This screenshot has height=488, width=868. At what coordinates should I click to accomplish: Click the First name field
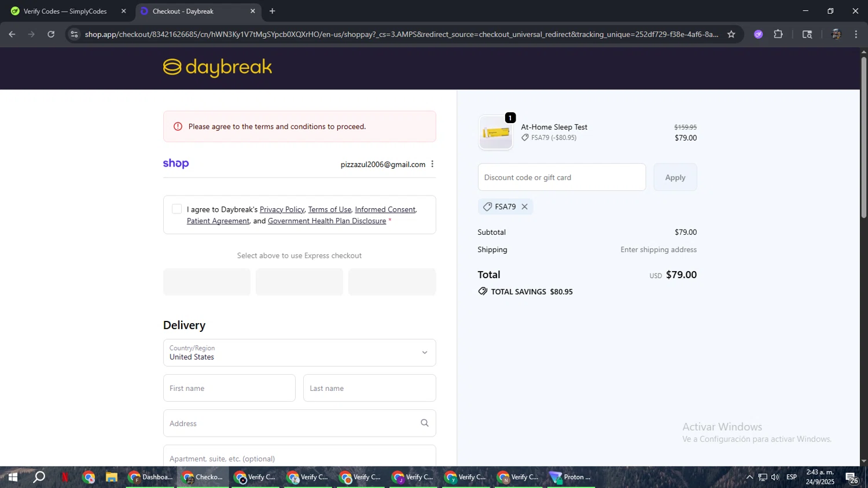[x=229, y=388]
